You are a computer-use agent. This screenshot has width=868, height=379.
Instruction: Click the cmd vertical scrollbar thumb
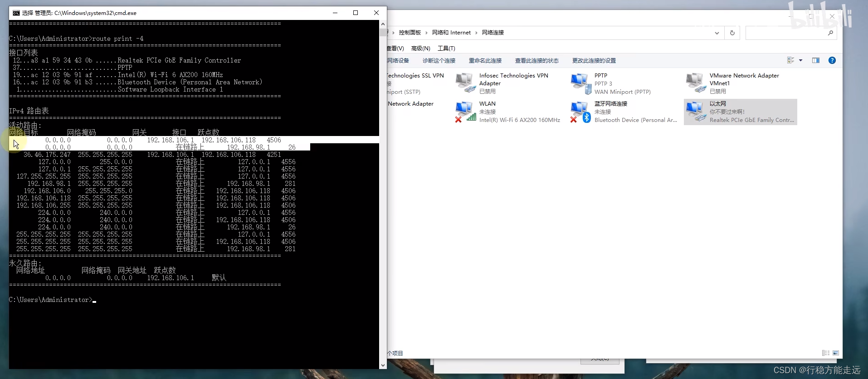(383, 32)
